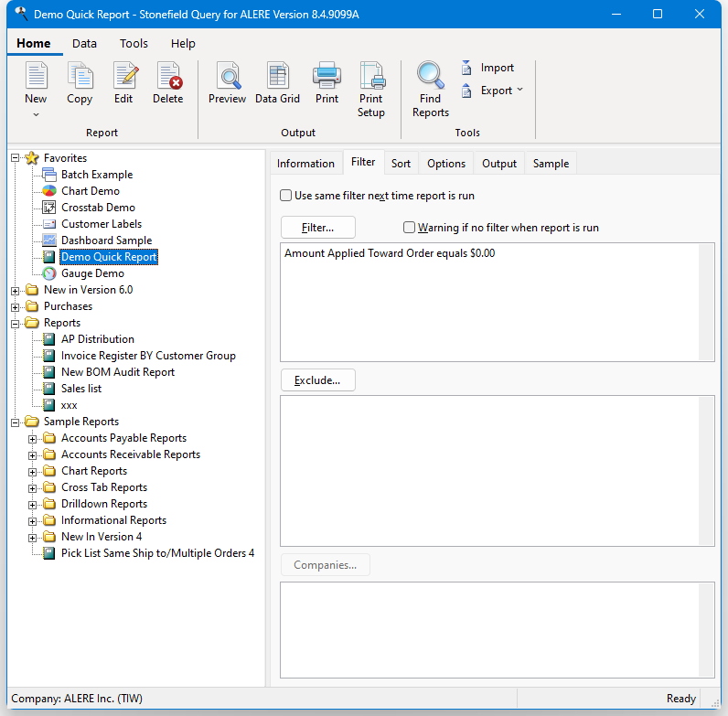The image size is (728, 716).
Task: Expand Chart Reports folder
Action: click(32, 472)
